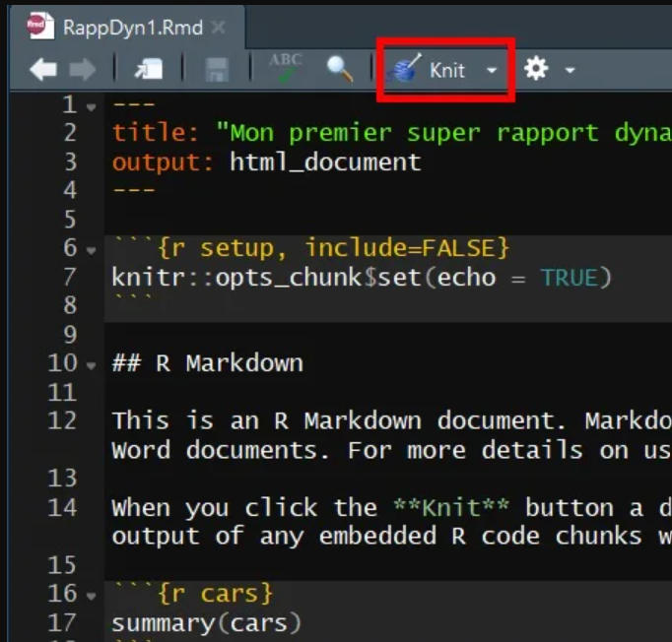Screen dimensions: 672x642
Task: Collapse the YAML header at line 1
Action: pyautogui.click(x=92, y=105)
